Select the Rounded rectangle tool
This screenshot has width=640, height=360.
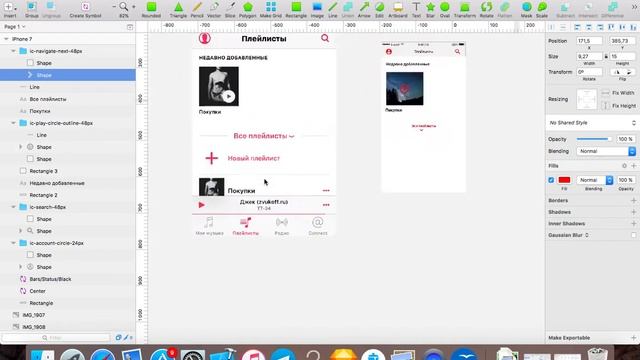(151, 9)
